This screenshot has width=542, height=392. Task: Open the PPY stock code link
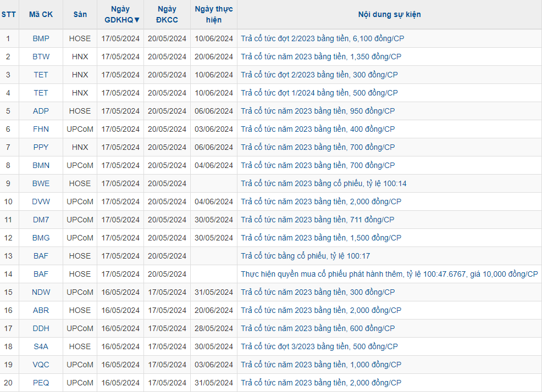[41, 148]
